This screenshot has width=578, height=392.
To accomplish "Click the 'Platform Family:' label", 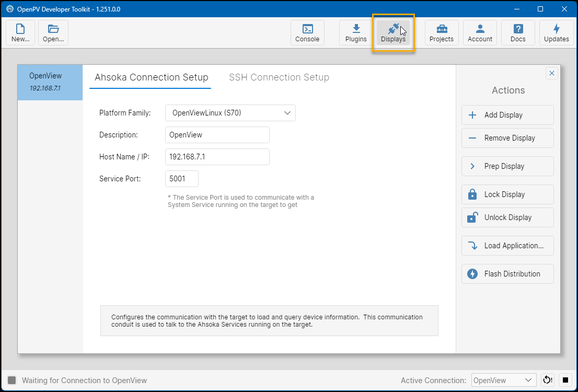I will pyautogui.click(x=125, y=113).
